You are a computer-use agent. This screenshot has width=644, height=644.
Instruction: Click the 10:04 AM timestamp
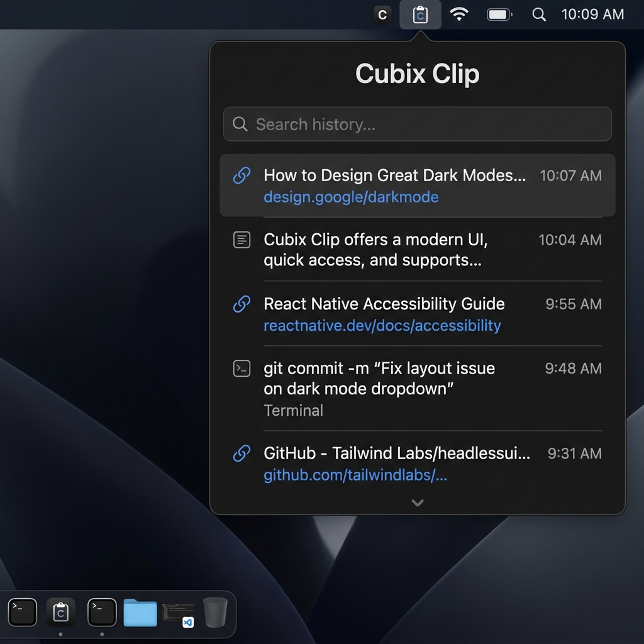pyautogui.click(x=570, y=240)
